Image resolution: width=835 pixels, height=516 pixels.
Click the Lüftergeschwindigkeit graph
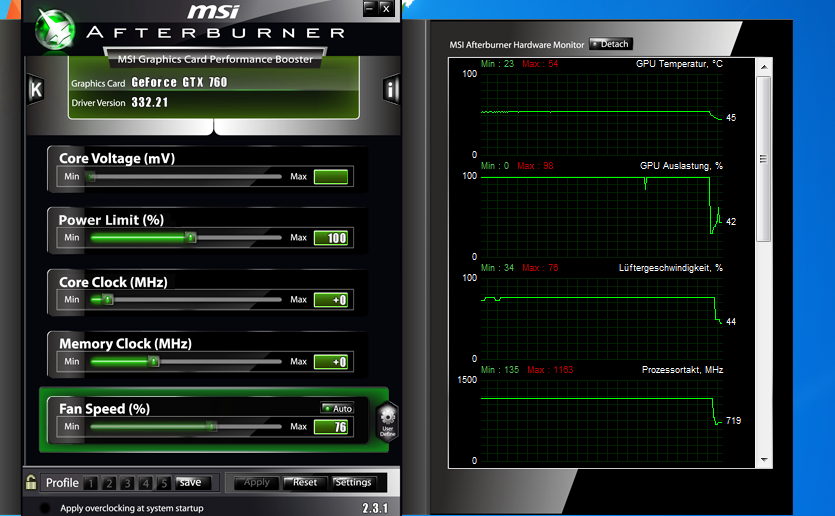pos(602,318)
